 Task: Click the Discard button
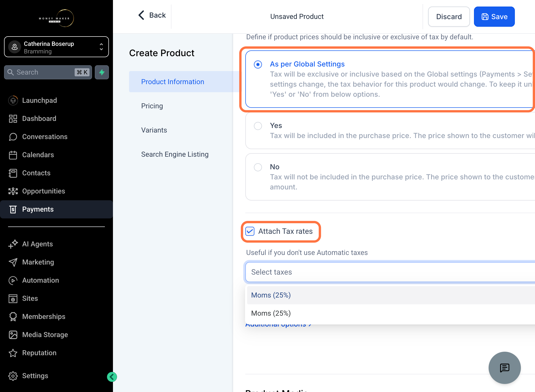[449, 17]
